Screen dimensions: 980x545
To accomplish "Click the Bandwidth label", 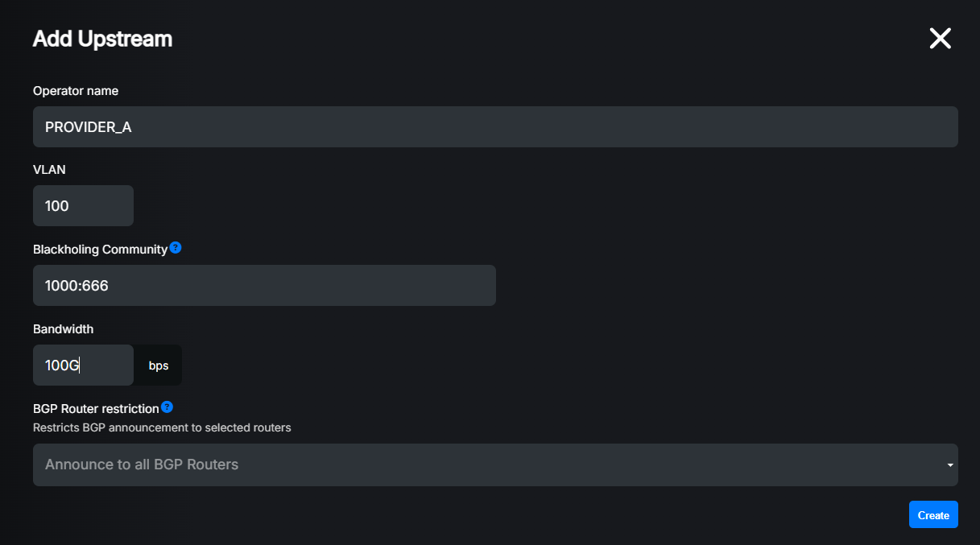I will tap(63, 328).
